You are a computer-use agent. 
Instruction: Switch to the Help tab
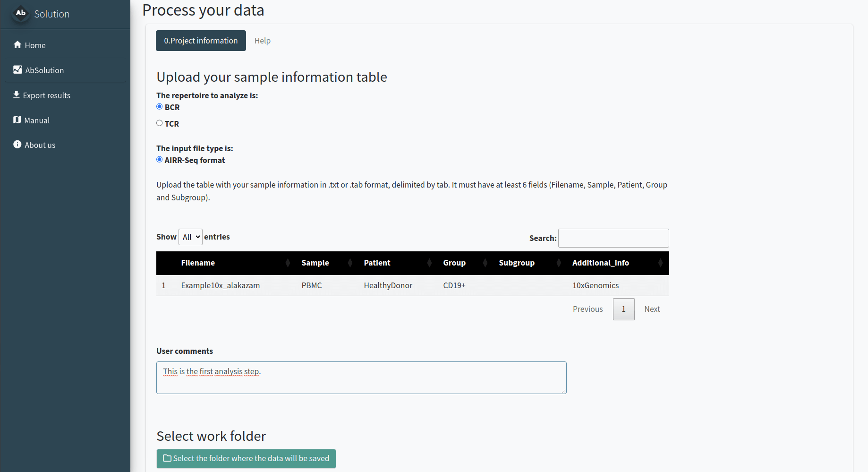[x=263, y=41]
